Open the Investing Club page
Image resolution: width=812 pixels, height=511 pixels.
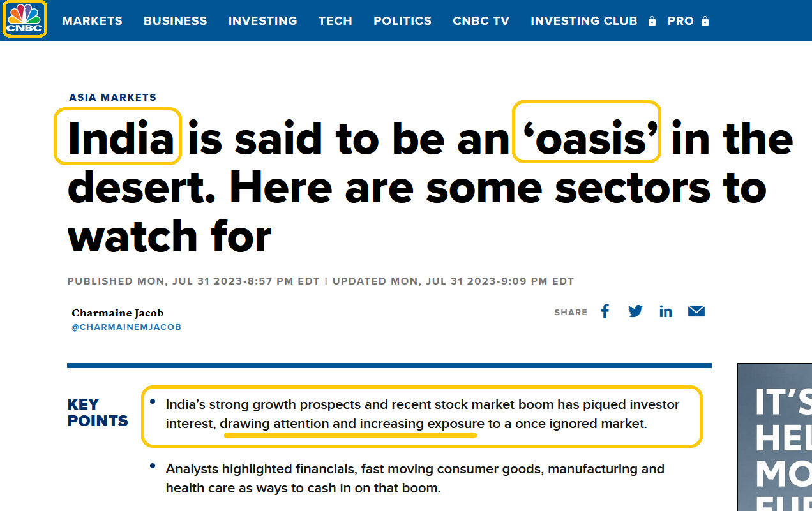pos(583,21)
